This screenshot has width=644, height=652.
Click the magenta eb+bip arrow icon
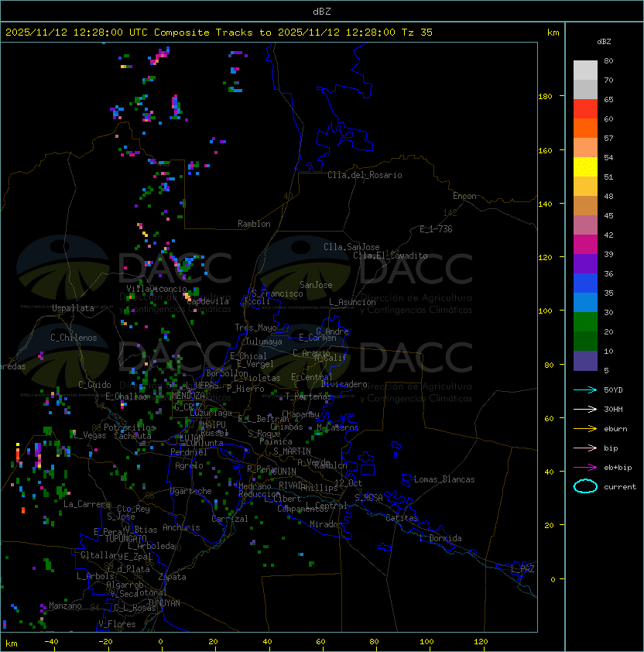585,468
